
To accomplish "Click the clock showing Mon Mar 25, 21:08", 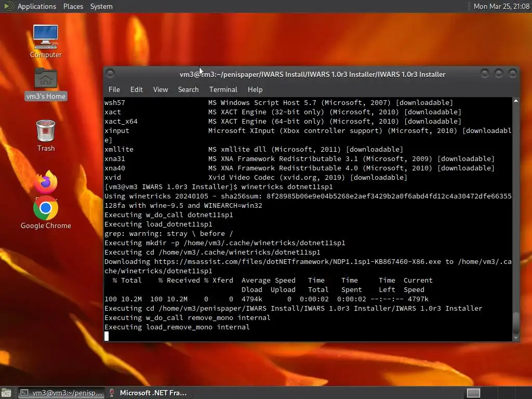I will click(501, 6).
